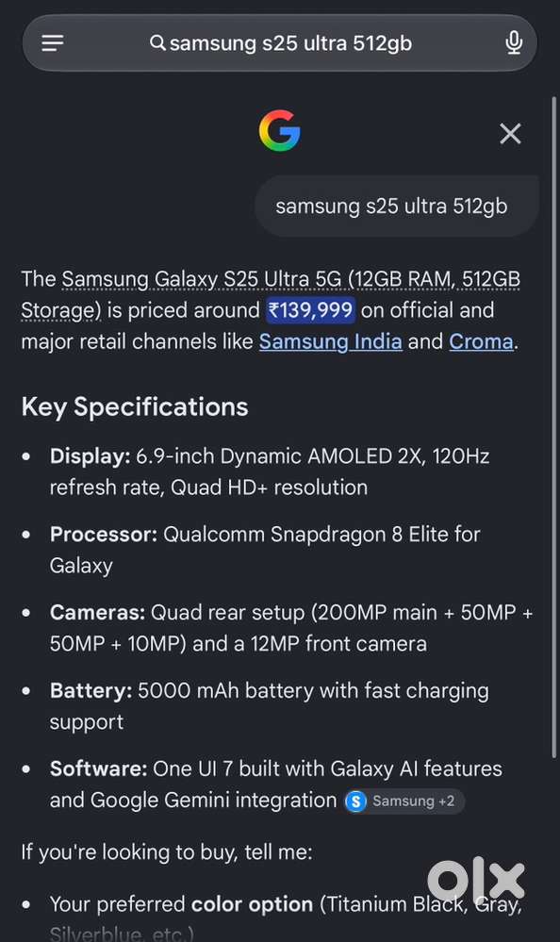Image resolution: width=560 pixels, height=942 pixels.
Task: Tap the colorful Google G logo
Action: (280, 130)
